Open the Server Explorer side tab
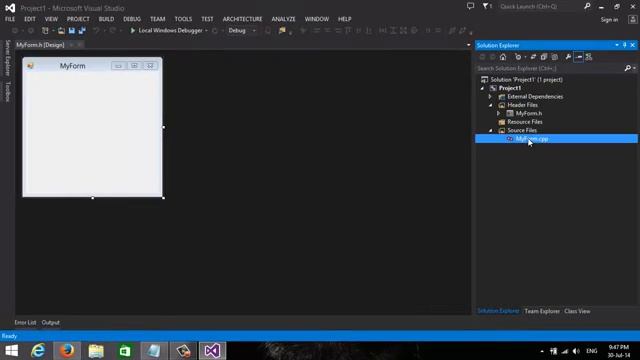640x360 pixels. coord(7,58)
